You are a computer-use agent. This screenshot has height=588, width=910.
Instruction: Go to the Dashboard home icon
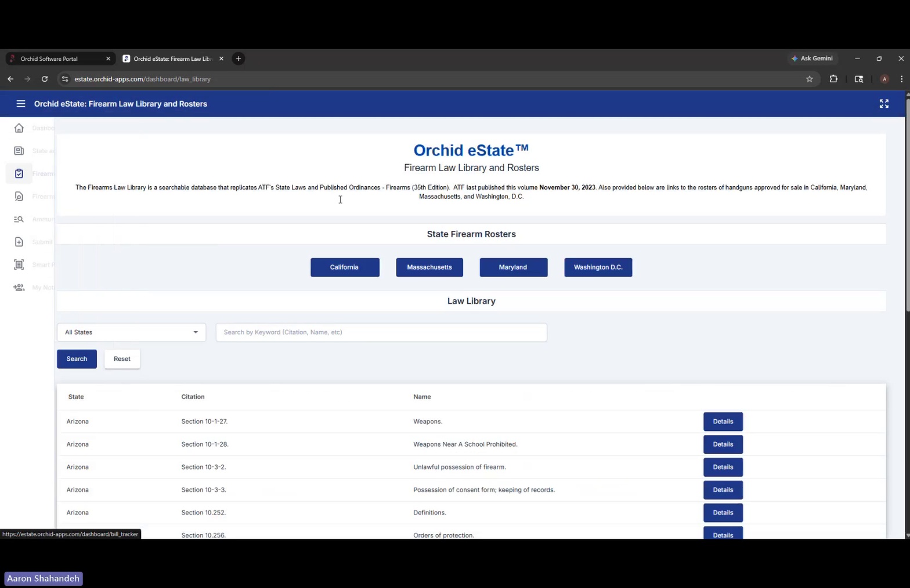[x=19, y=128]
